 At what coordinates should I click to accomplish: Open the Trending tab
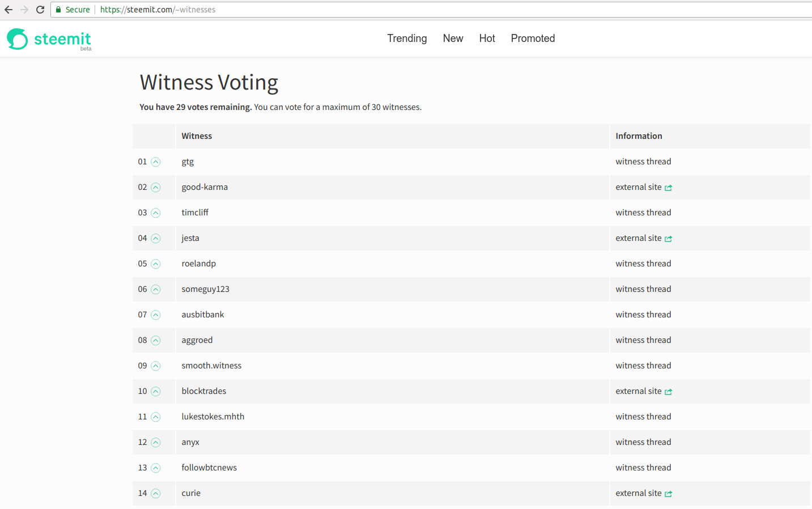[407, 39]
